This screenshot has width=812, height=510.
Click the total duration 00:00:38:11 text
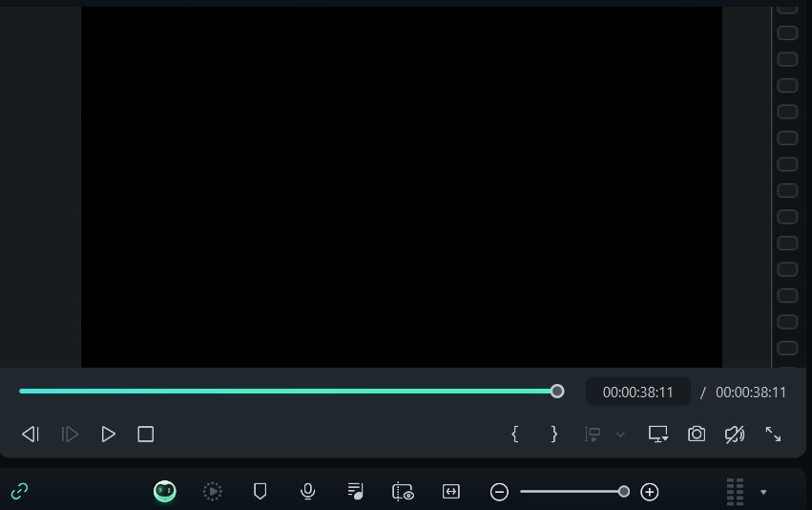point(751,393)
